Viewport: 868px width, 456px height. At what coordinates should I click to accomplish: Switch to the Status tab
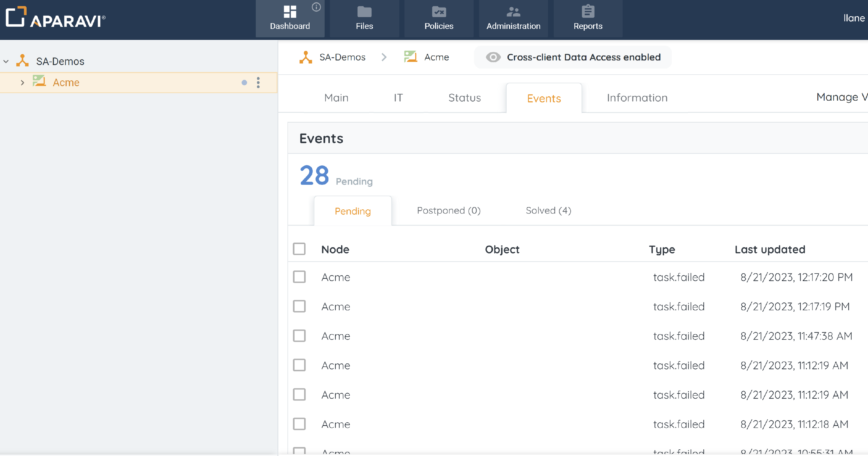click(x=464, y=98)
